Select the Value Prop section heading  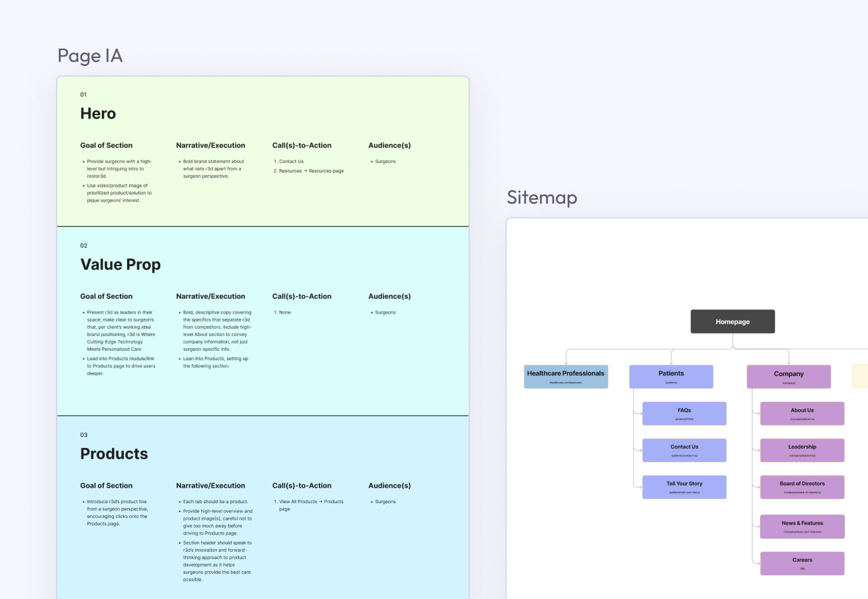click(x=120, y=265)
